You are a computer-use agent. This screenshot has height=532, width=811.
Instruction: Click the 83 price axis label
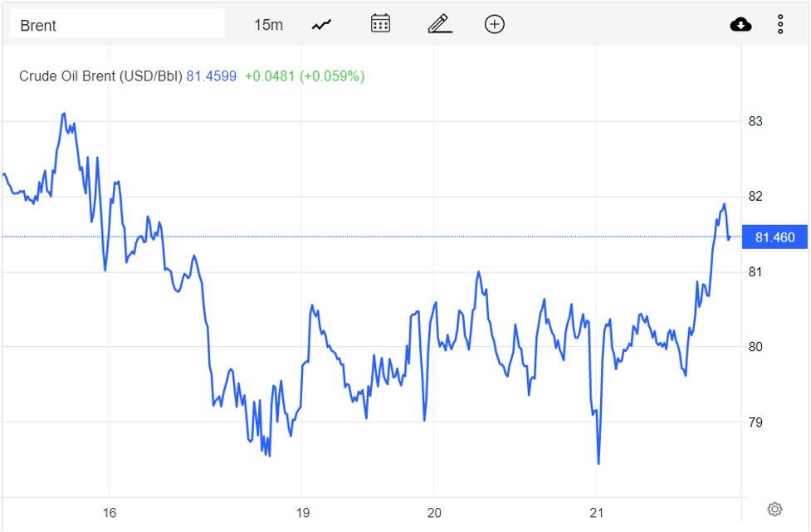(755, 121)
